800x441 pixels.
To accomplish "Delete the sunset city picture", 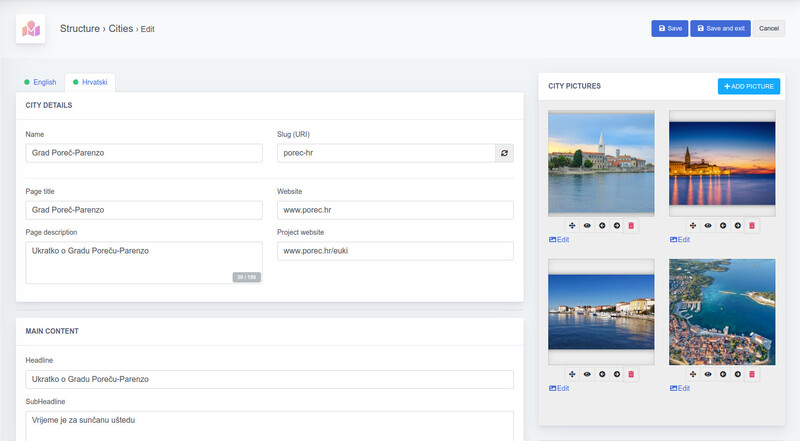I will pos(752,226).
